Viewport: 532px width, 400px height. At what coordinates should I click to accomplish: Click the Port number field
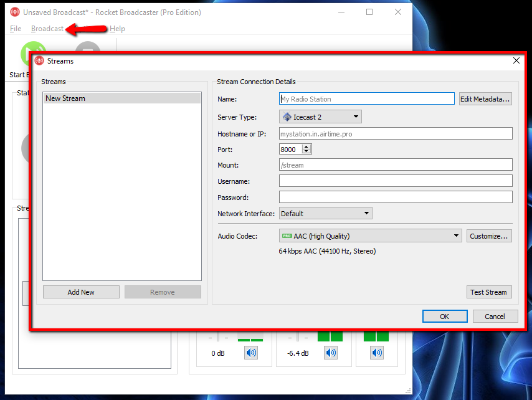pyautogui.click(x=291, y=150)
